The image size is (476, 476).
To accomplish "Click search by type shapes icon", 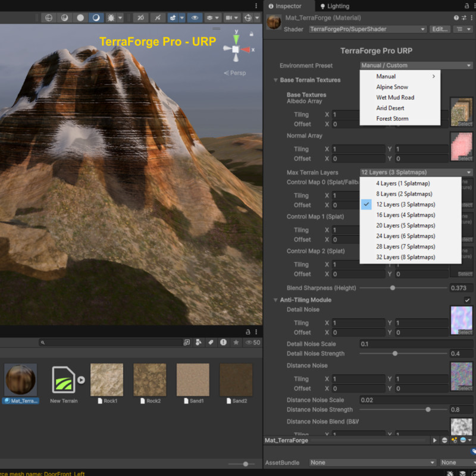I will [x=199, y=343].
